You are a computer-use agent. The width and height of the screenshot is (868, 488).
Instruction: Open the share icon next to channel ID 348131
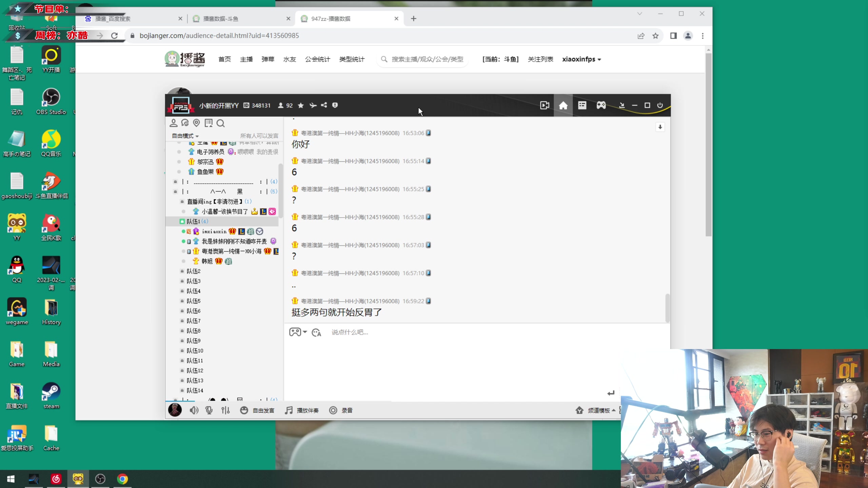324,105
